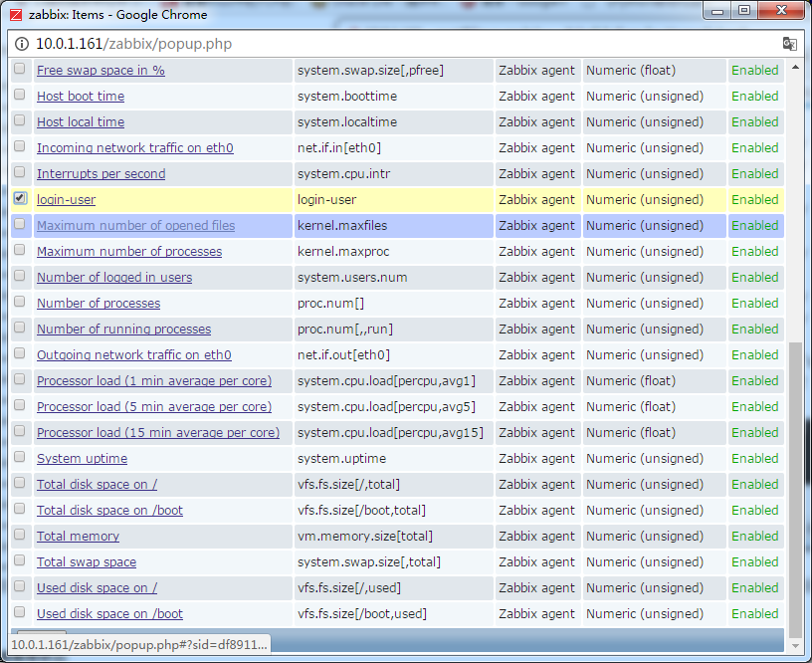Open the Number of processes link

point(99,304)
